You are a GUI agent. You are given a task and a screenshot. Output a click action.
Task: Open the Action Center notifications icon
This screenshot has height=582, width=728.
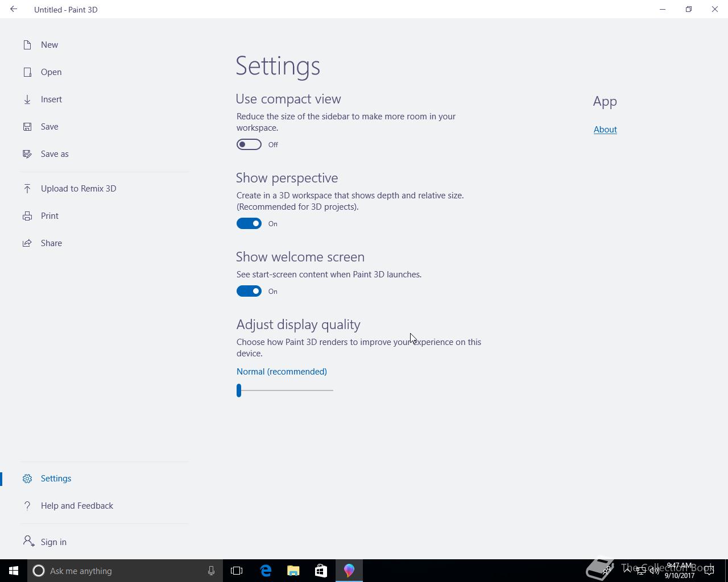(x=709, y=571)
